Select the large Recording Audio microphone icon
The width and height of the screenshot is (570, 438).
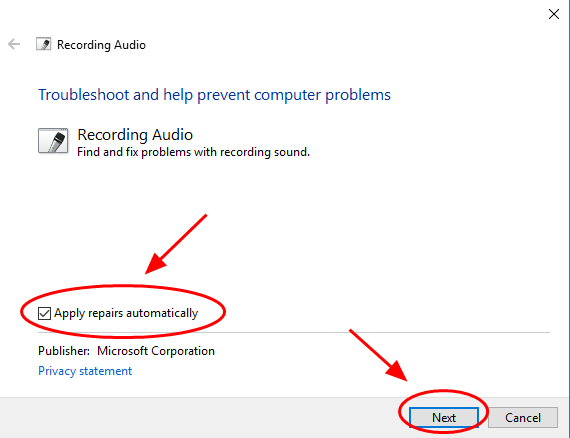(x=53, y=141)
